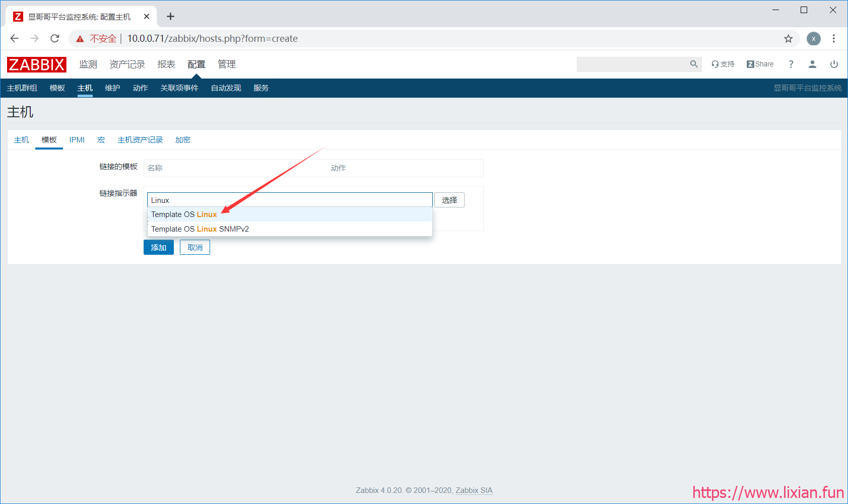Click the logout power icon

pos(834,64)
